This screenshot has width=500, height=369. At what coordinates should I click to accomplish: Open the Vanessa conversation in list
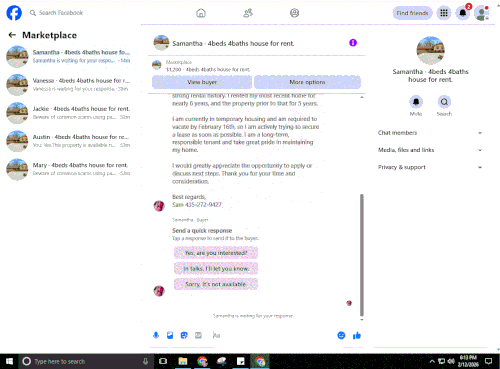(x=69, y=85)
